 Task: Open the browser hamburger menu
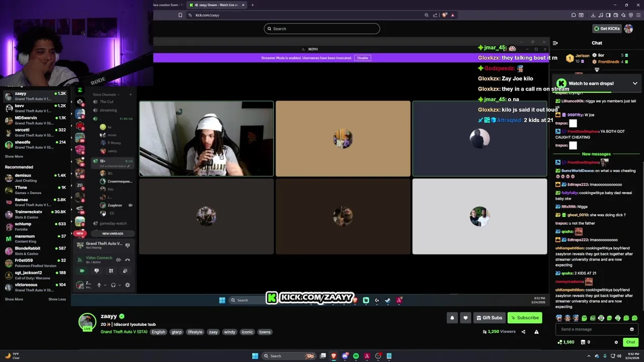tap(638, 15)
